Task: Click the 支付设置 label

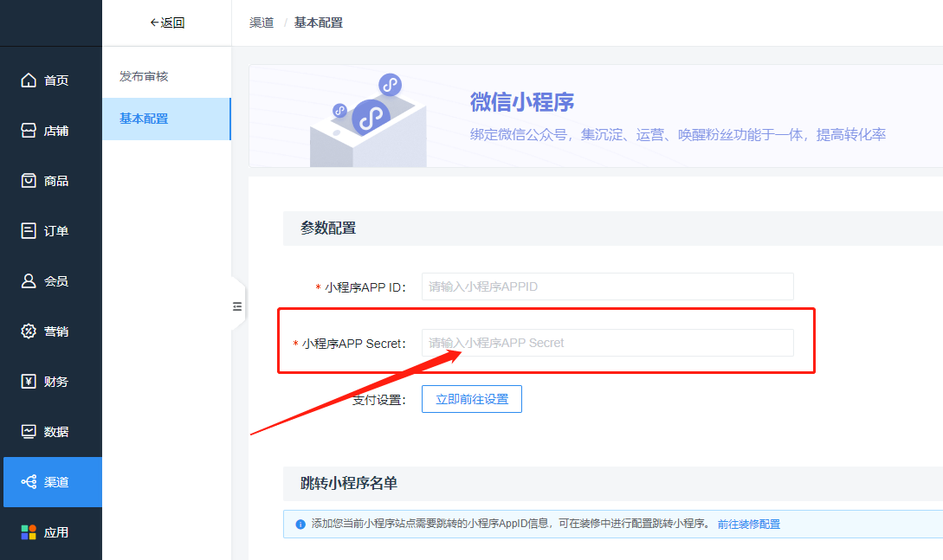Action: pos(379,400)
